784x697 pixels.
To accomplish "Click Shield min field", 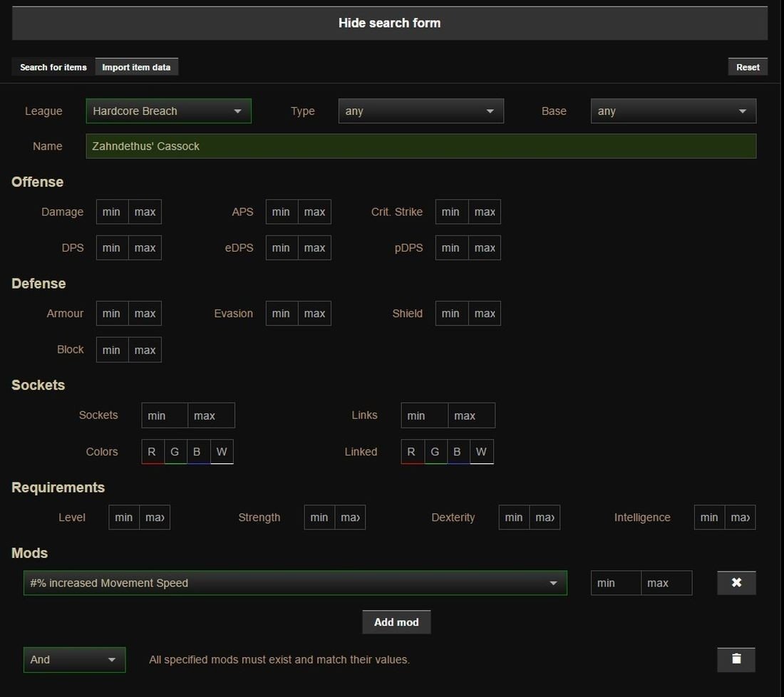I will (x=451, y=314).
